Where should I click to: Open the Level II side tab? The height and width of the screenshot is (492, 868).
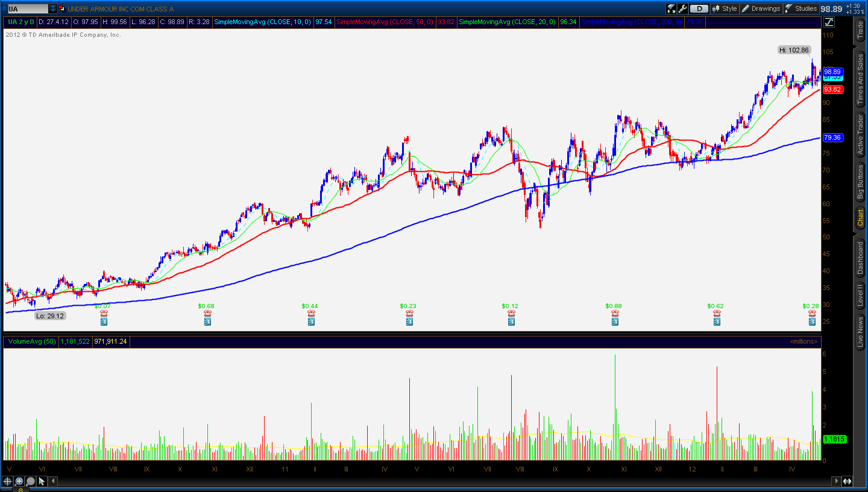pos(861,295)
